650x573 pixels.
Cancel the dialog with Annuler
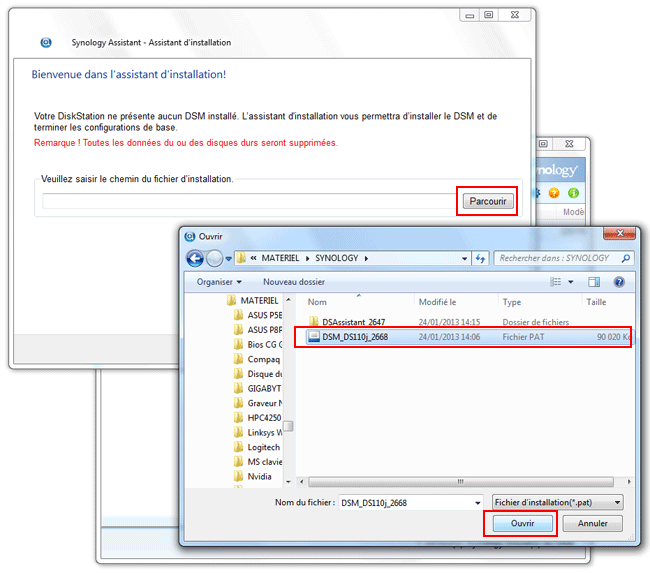click(x=592, y=523)
